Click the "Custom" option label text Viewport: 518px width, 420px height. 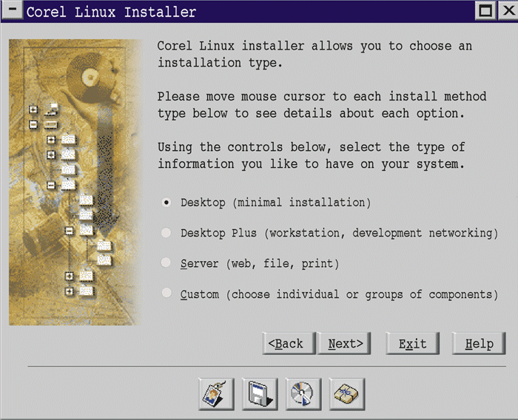[x=200, y=294]
